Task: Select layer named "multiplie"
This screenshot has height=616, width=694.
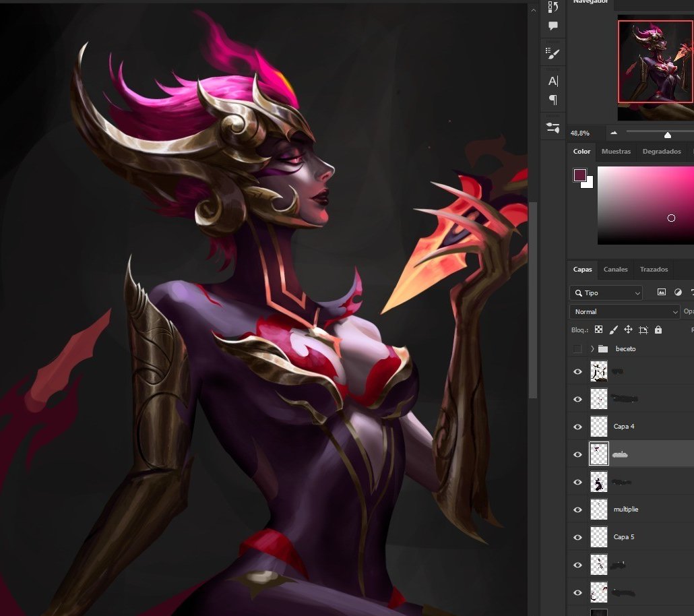Action: tap(626, 510)
